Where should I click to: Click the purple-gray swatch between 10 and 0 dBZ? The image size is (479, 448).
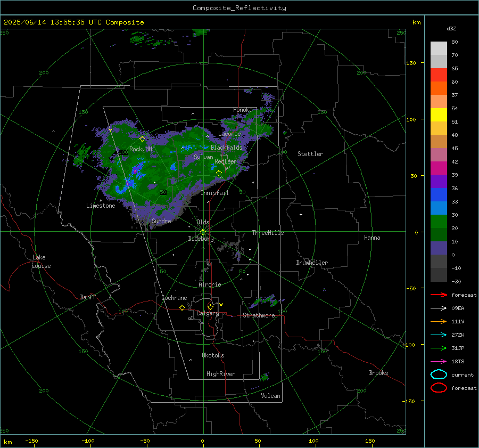(x=439, y=248)
